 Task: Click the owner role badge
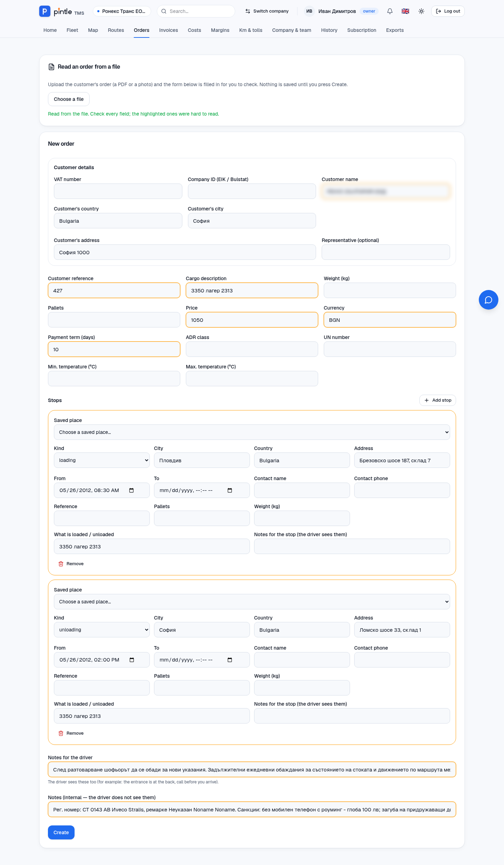369,11
